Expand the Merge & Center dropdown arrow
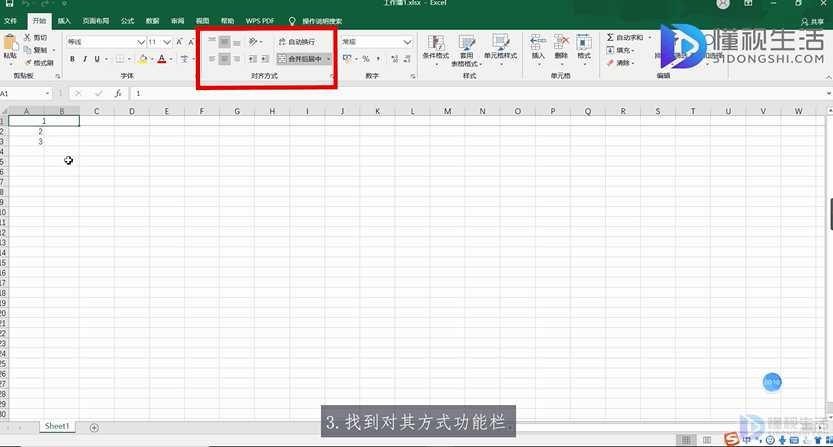Viewport: 833px width, 447px height. (329, 59)
